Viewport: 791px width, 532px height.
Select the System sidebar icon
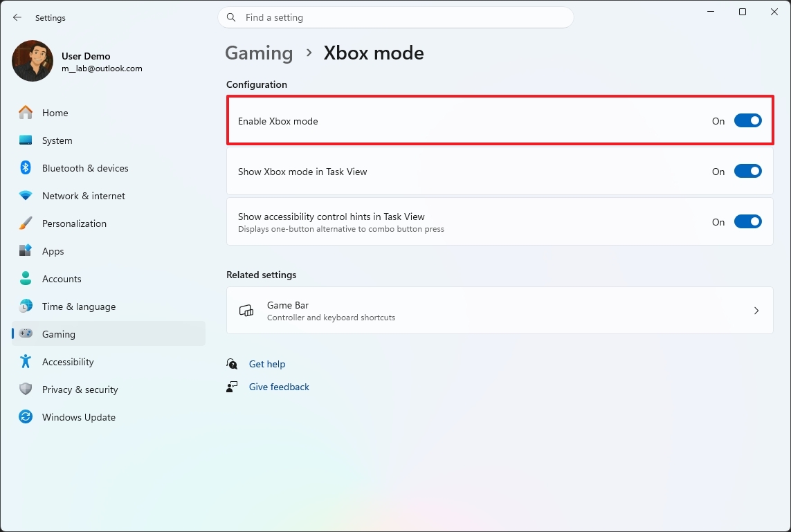pyautogui.click(x=57, y=140)
